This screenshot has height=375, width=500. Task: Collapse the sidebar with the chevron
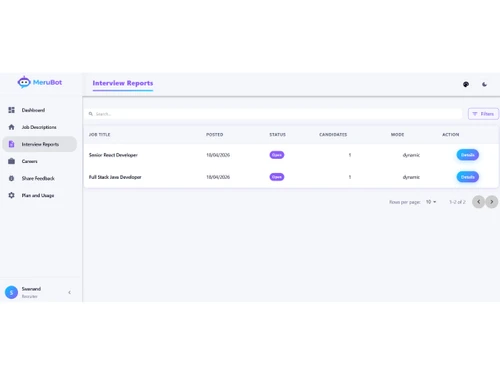(x=69, y=292)
